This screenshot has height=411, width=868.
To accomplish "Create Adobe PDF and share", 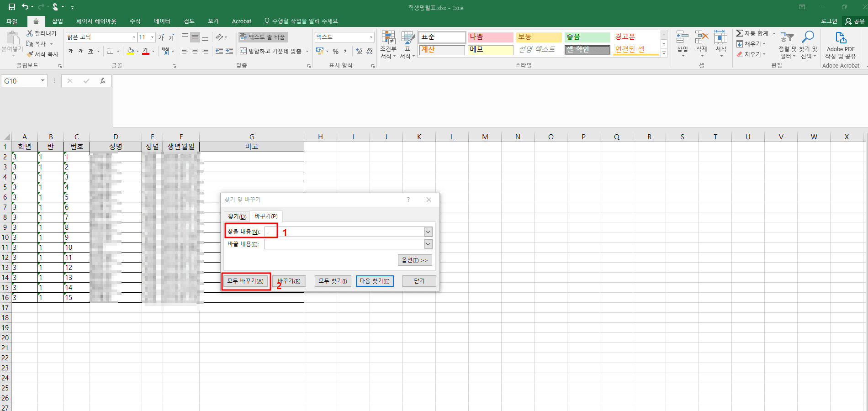I will [x=841, y=45].
